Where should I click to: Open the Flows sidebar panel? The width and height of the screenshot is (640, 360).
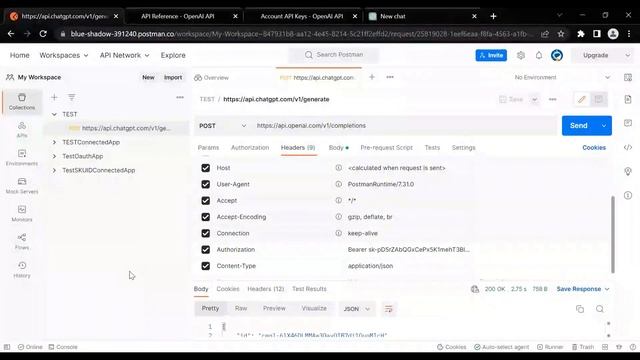click(x=22, y=241)
